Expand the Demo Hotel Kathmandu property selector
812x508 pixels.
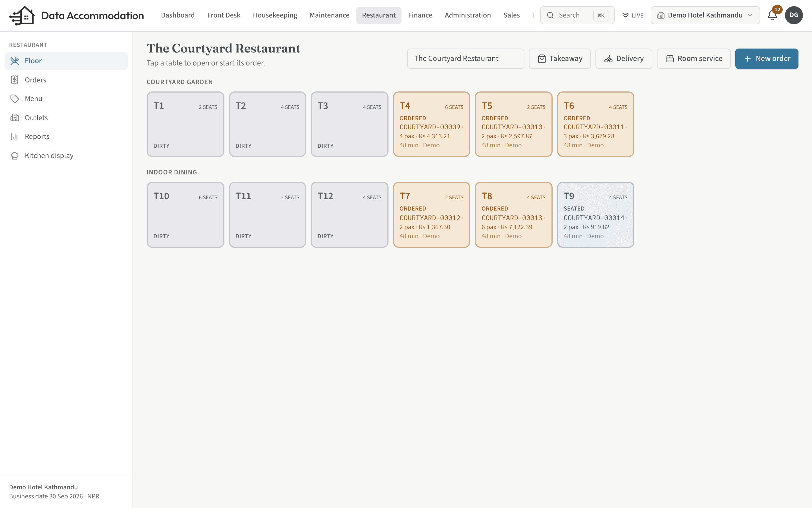[705, 15]
